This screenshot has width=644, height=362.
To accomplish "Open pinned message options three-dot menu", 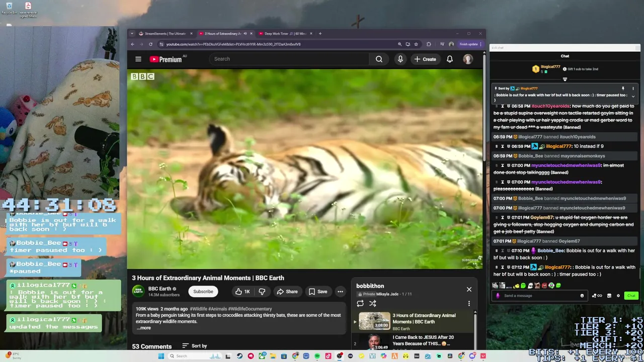I will [x=633, y=88].
